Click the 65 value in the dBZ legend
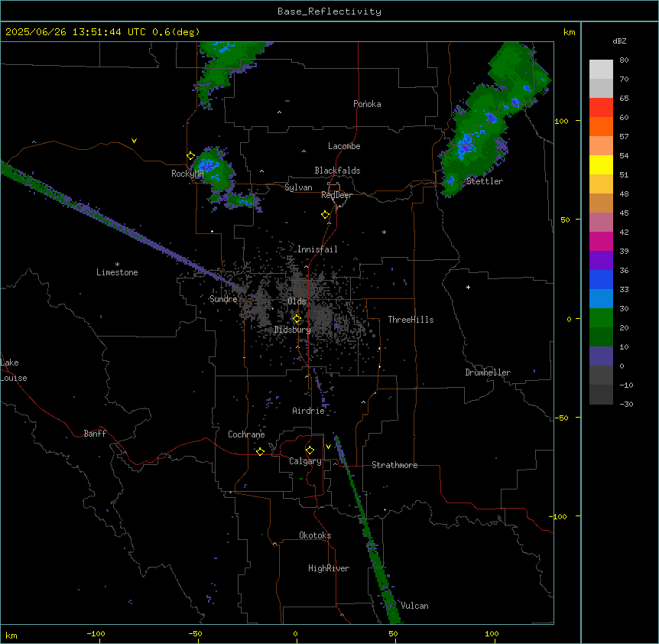Screen dimensions: 659x644 click(x=624, y=98)
